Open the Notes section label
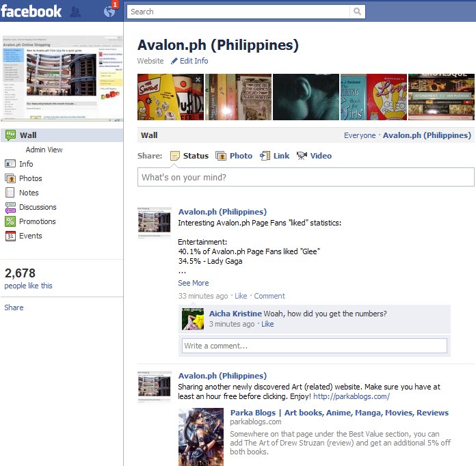 29,193
